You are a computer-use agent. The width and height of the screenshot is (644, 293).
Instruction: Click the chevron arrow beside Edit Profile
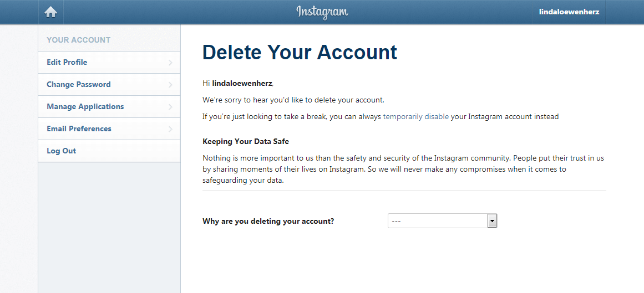click(170, 63)
